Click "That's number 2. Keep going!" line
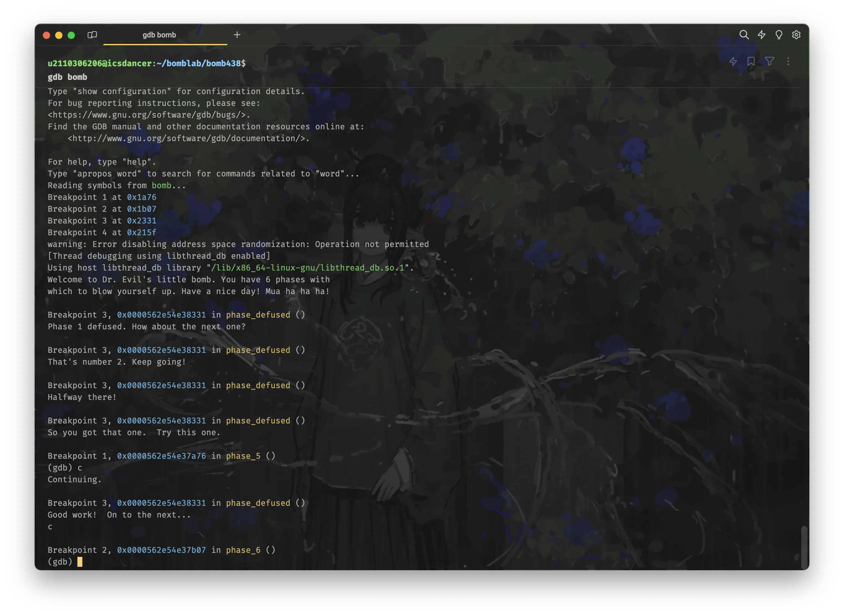This screenshot has height=616, width=844. [x=117, y=362]
